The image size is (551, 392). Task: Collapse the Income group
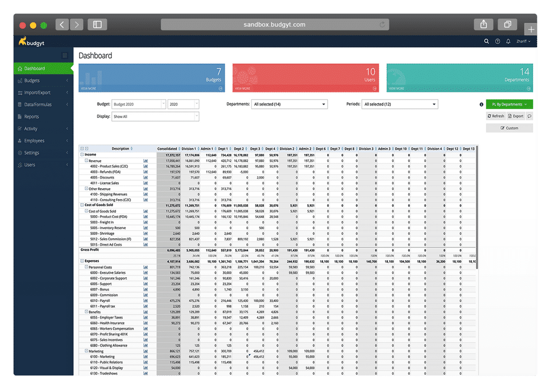[x=82, y=154]
